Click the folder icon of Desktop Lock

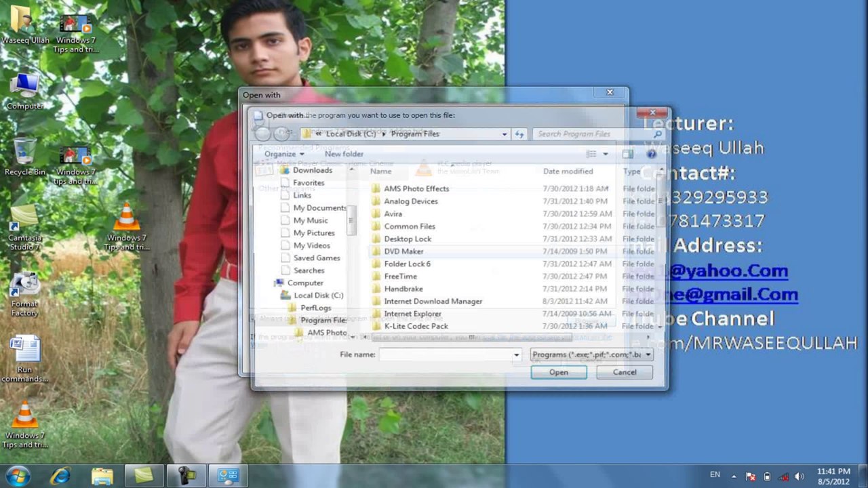click(x=376, y=239)
